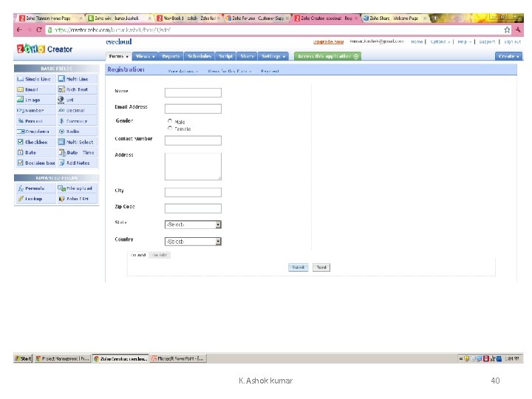532x399 pixels.
Task: Add a Dropdown field from the palette
Action: coord(35,132)
